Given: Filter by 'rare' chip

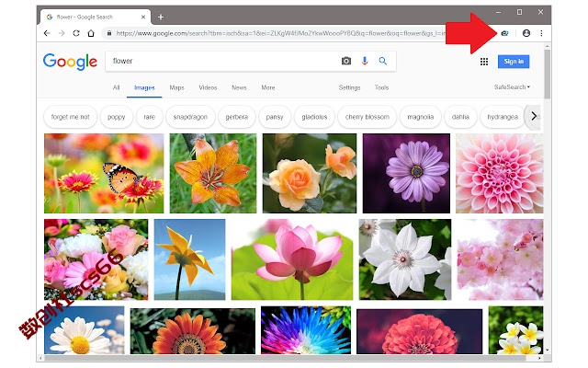Looking at the screenshot, I should pyautogui.click(x=149, y=117).
